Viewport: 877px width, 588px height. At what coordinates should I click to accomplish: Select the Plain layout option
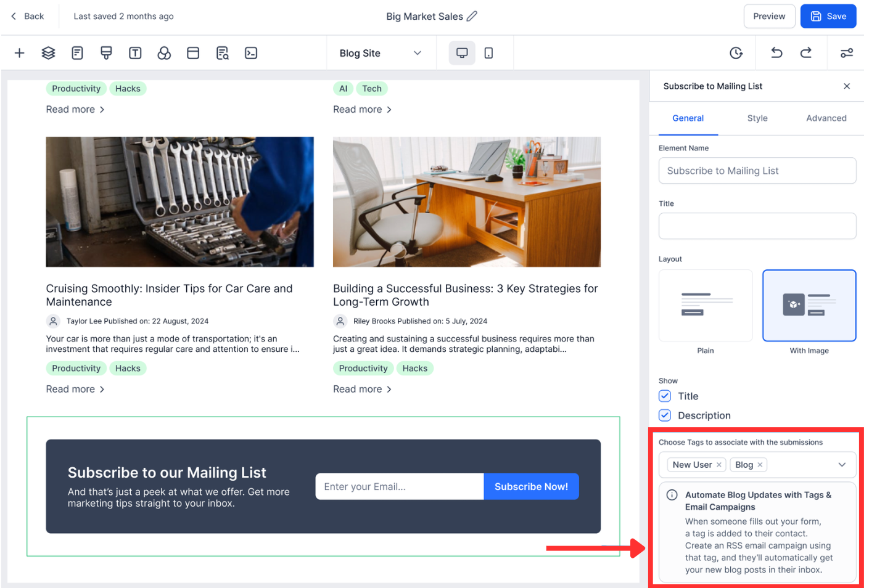click(x=706, y=306)
